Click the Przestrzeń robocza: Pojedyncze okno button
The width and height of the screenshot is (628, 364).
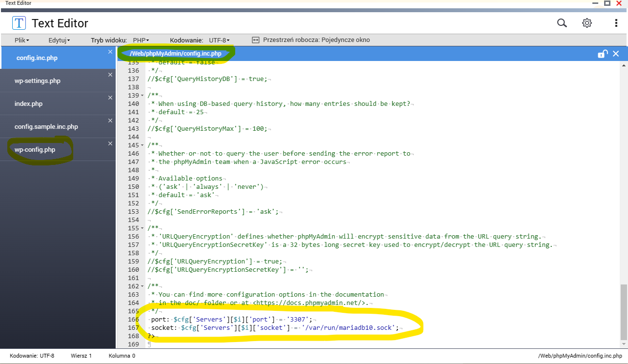tap(311, 40)
